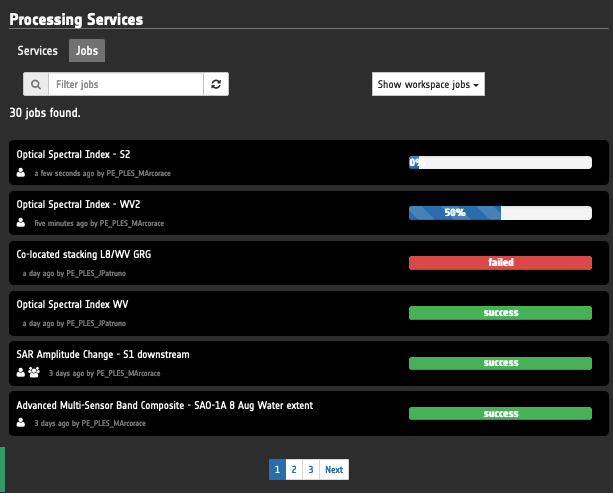Select page 1 in pagination
This screenshot has height=493, width=613.
pyautogui.click(x=276, y=469)
